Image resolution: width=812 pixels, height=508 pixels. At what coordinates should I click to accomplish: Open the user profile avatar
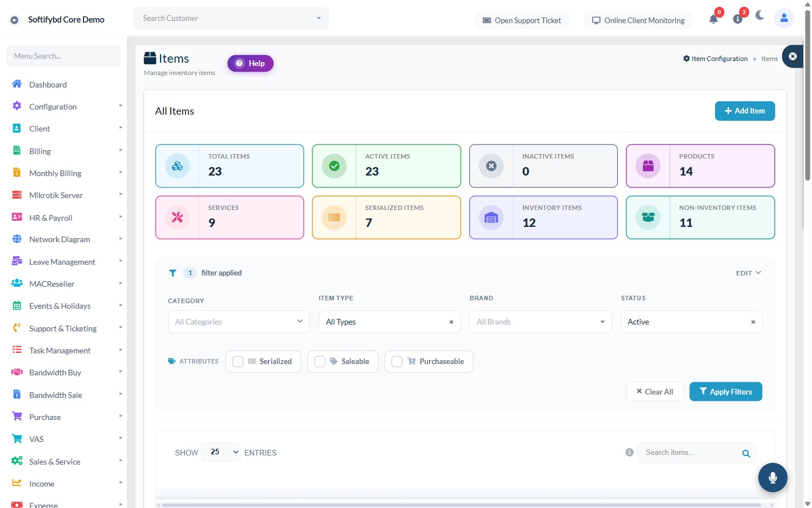784,18
